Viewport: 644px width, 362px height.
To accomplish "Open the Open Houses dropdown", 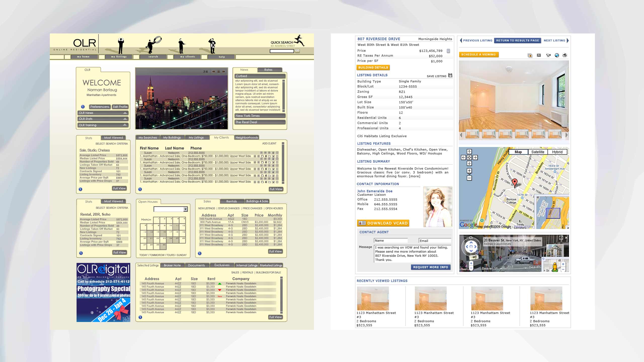I will coord(185,209).
